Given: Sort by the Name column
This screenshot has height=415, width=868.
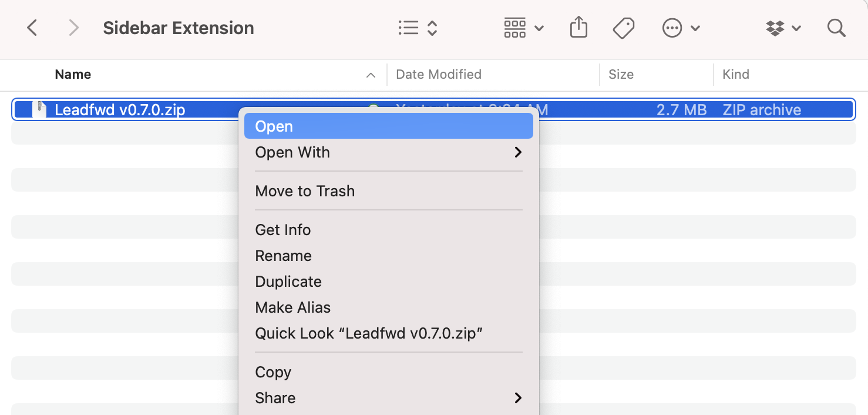Looking at the screenshot, I should click(x=73, y=75).
